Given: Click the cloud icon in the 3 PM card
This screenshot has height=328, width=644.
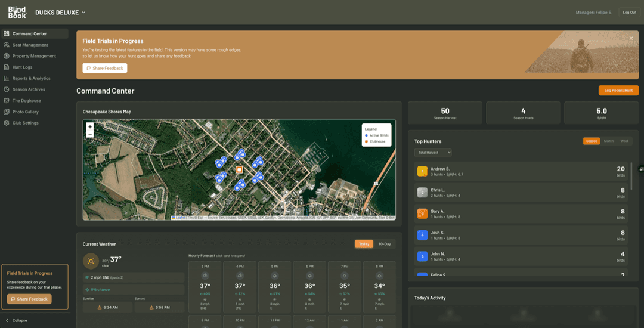Looking at the screenshot, I should click(x=205, y=276).
